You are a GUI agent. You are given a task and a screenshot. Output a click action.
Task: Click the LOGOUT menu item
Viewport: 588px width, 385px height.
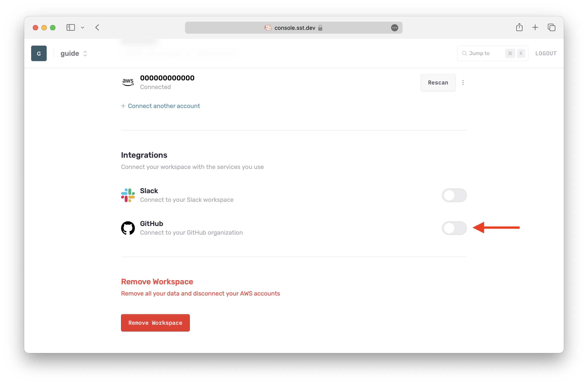pyautogui.click(x=546, y=53)
